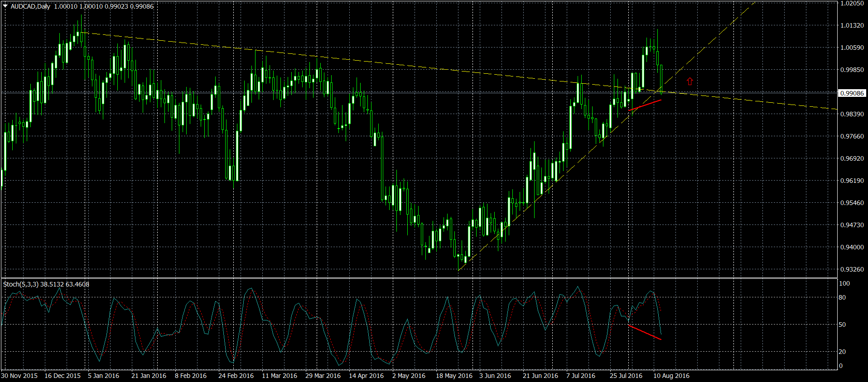Click the 0.94000 price scale label

pyautogui.click(x=852, y=247)
